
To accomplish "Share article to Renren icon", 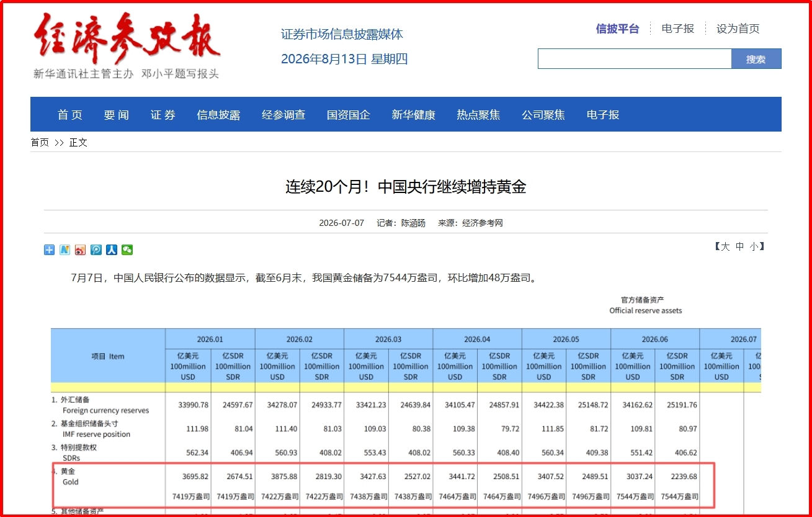I will (x=112, y=250).
